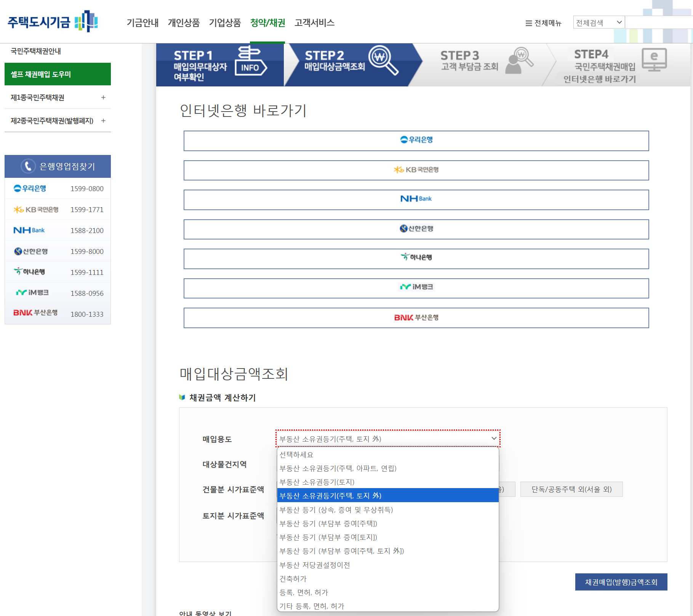The width and height of the screenshot is (693, 616).
Task: Click the search text input field
Action: click(x=659, y=22)
